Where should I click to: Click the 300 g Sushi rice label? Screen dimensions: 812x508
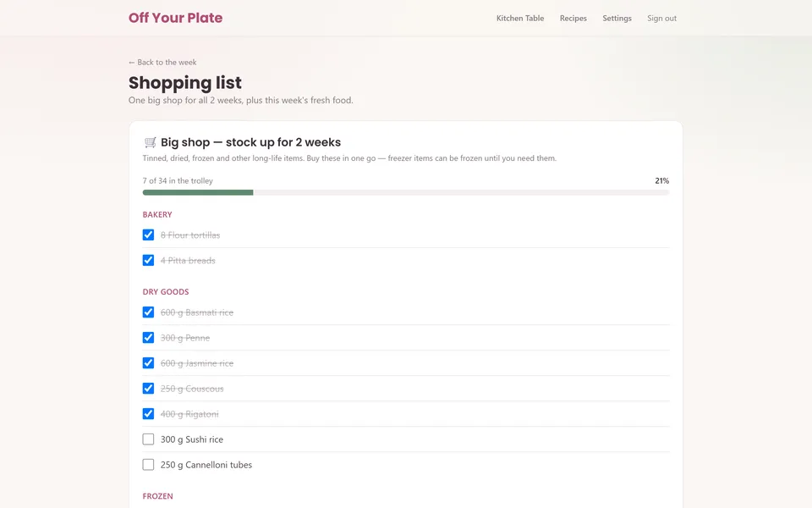(x=192, y=439)
